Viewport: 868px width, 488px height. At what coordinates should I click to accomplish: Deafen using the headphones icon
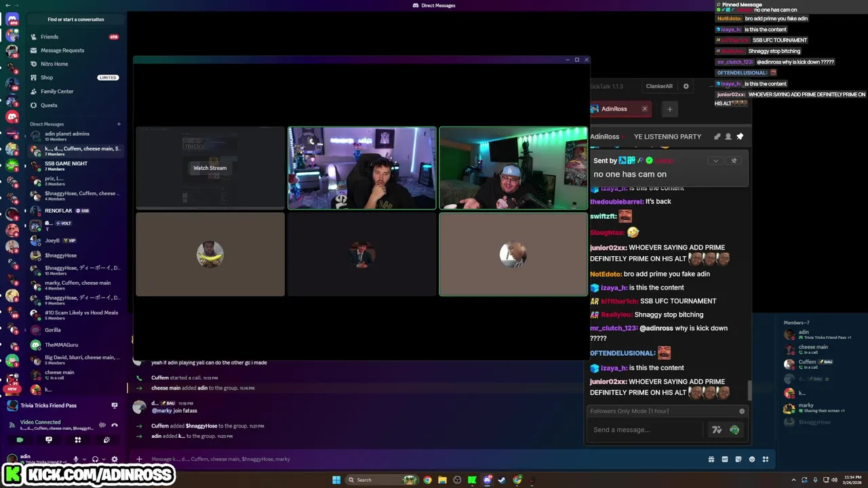point(95,459)
